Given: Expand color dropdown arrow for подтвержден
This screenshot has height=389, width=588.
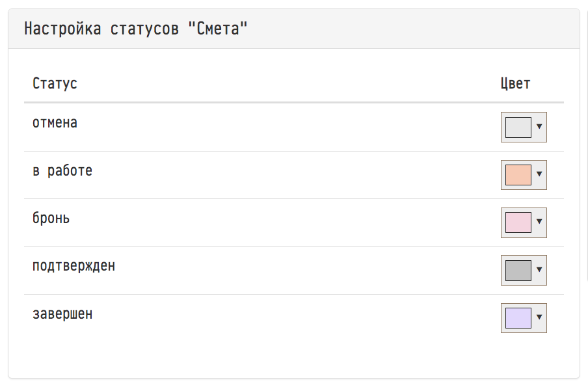Looking at the screenshot, I should 539,270.
